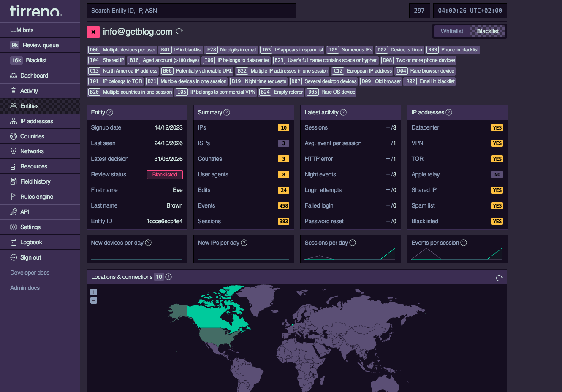
Task: Show help for Events per session chart
Action: pyautogui.click(x=464, y=243)
